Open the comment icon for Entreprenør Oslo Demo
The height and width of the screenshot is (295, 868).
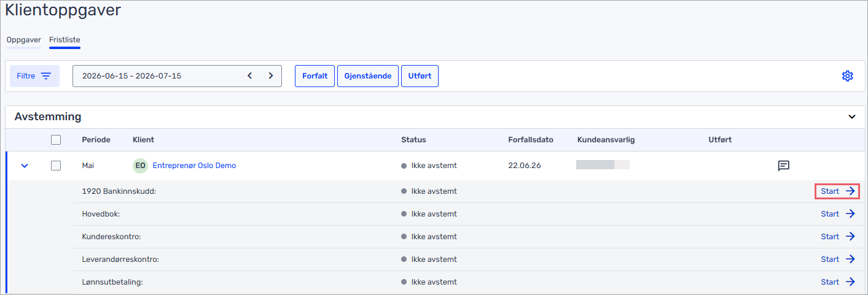[784, 166]
